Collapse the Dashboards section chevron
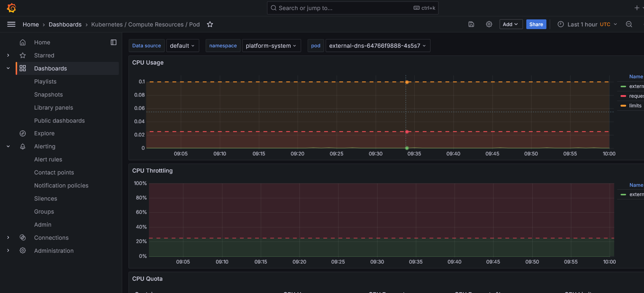This screenshot has width=644, height=293. point(8,69)
